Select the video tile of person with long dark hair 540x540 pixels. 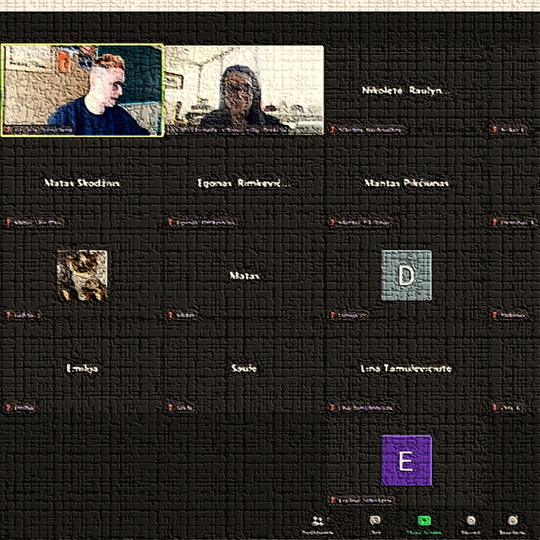[244, 90]
